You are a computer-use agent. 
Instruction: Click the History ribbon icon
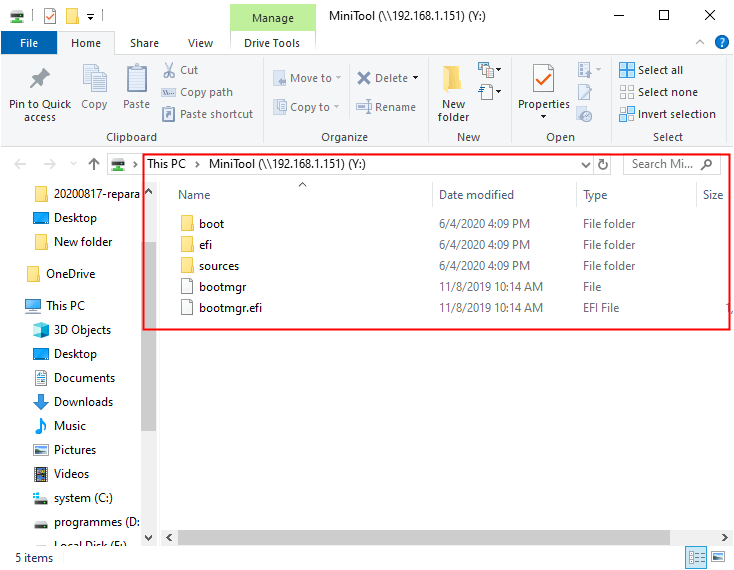585,114
